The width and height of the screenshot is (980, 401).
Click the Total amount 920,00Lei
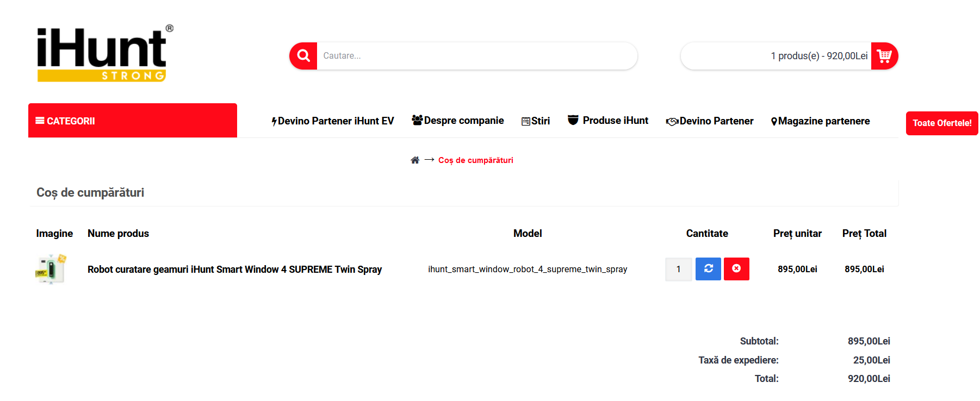pos(869,379)
